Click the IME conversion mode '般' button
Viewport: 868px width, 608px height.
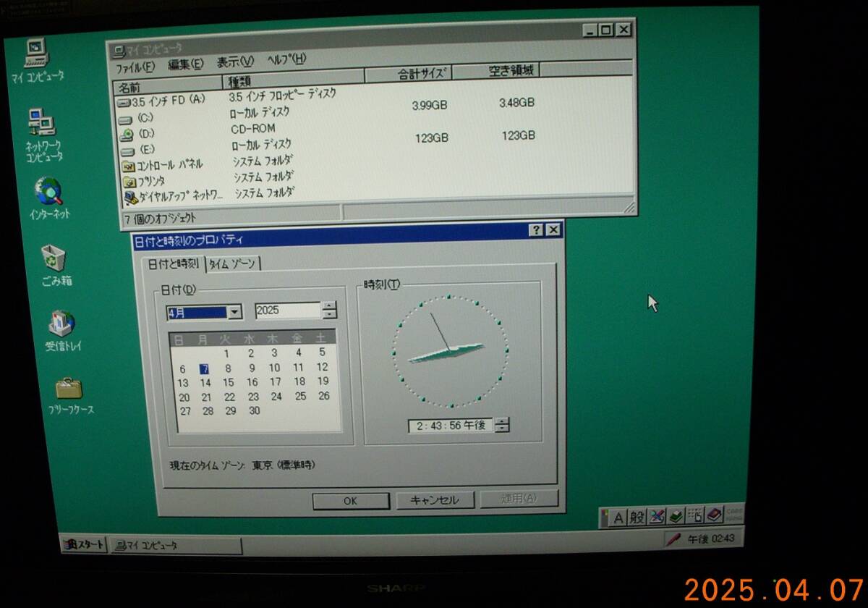pyautogui.click(x=637, y=517)
